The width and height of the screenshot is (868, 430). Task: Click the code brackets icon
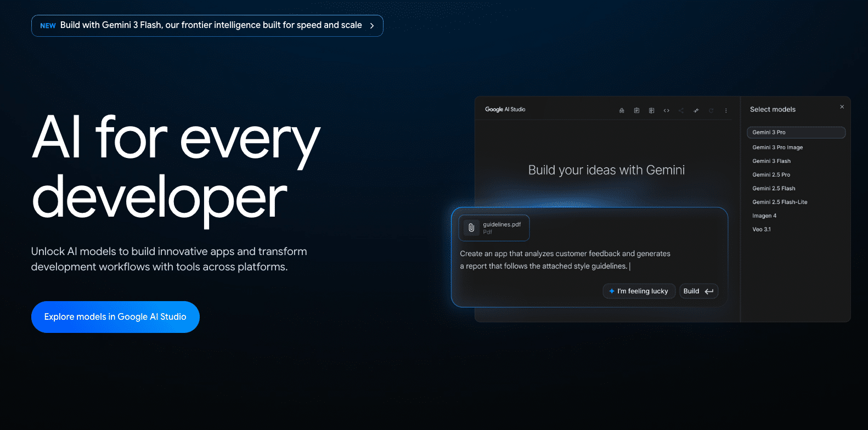click(x=666, y=110)
